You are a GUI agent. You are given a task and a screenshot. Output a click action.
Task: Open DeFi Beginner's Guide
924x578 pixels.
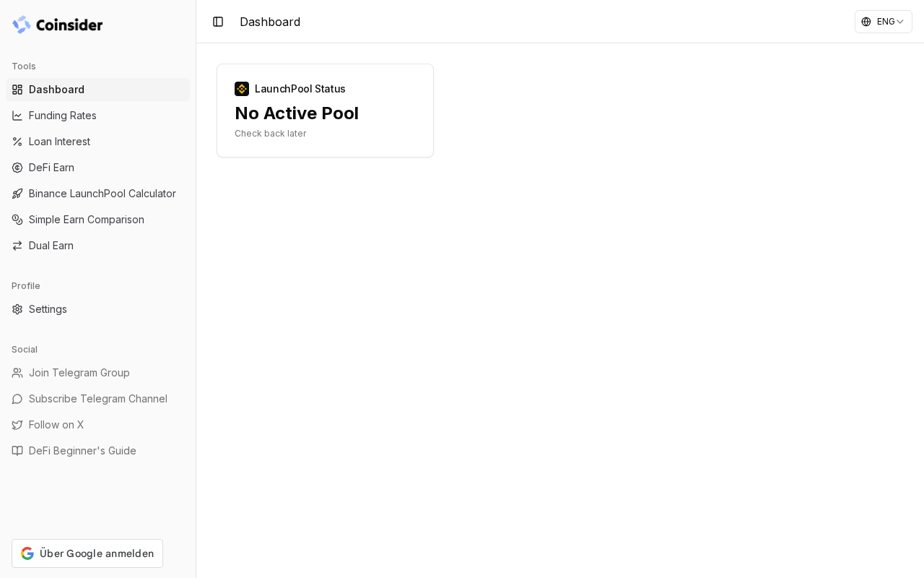82,451
